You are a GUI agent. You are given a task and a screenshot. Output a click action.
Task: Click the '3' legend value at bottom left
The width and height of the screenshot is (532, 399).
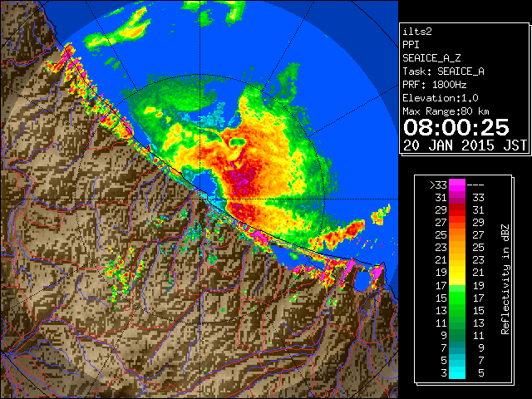444,373
